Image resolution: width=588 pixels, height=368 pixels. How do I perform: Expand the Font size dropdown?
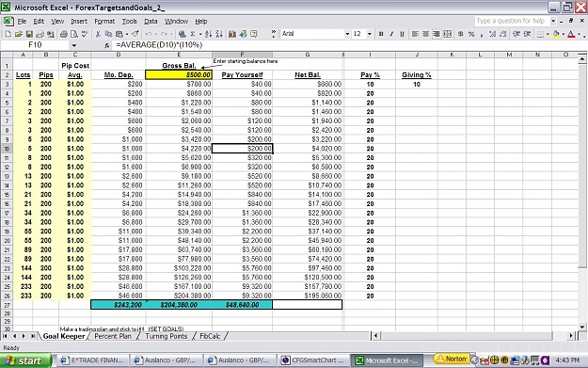tap(370, 34)
